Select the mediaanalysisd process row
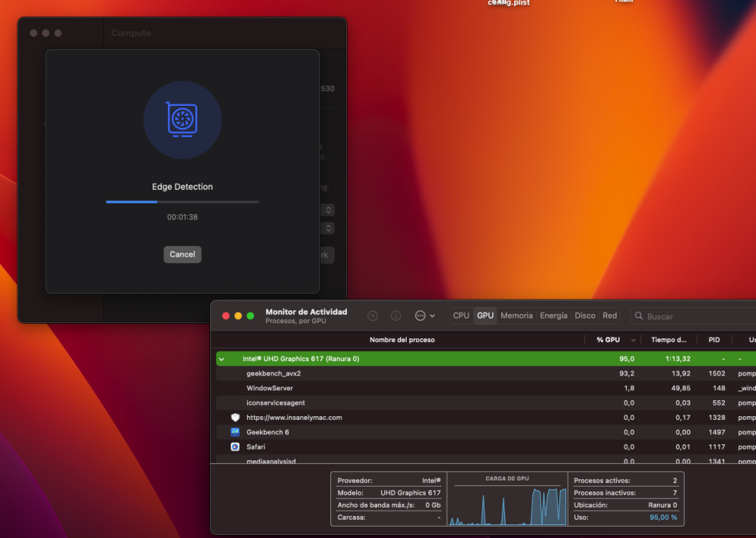The width and height of the screenshot is (756, 538). 486,459
